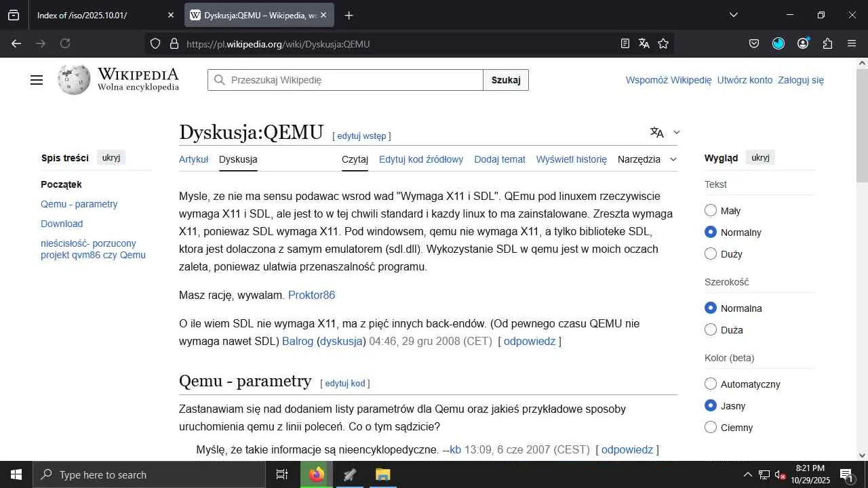Click the taskbar clock showing 8:21 PM

(x=810, y=474)
